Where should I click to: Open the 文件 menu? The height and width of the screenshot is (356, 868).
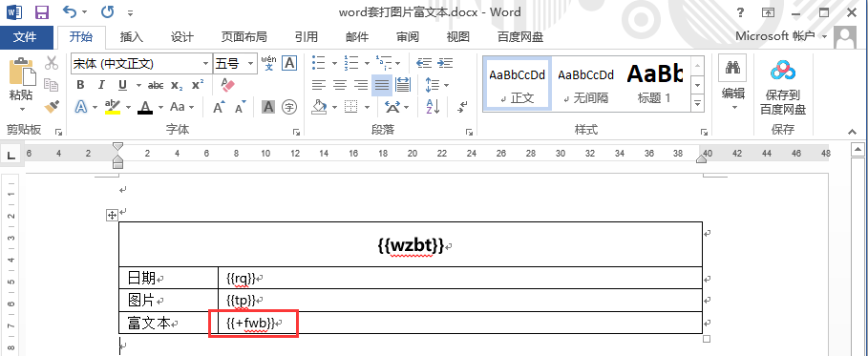[x=26, y=37]
